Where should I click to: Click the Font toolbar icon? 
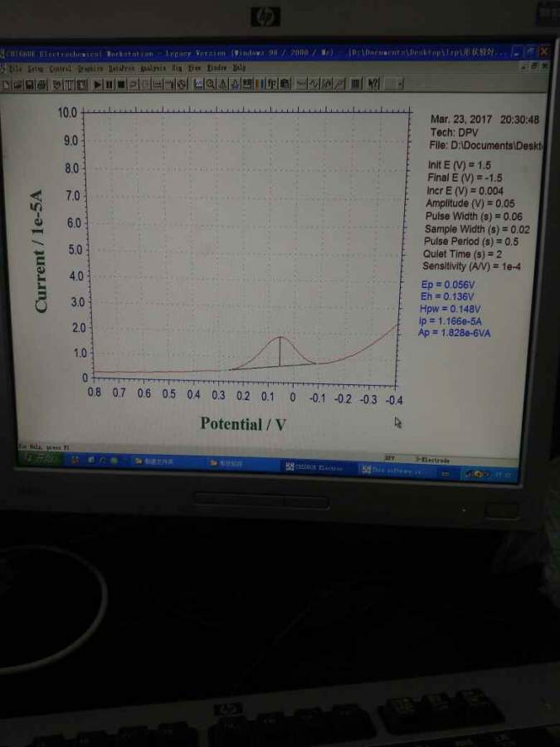273,85
